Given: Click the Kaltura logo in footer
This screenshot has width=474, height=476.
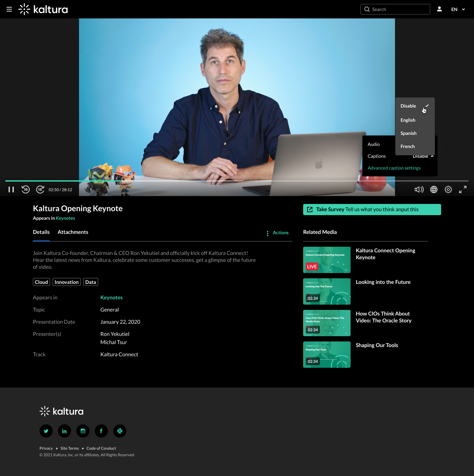Looking at the screenshot, I should point(62,411).
